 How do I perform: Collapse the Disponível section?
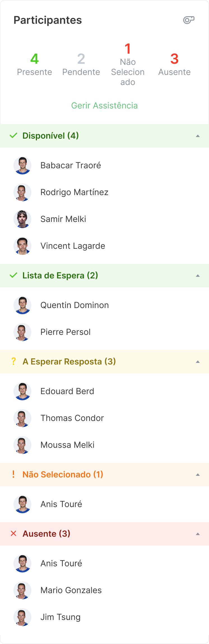[198, 136]
